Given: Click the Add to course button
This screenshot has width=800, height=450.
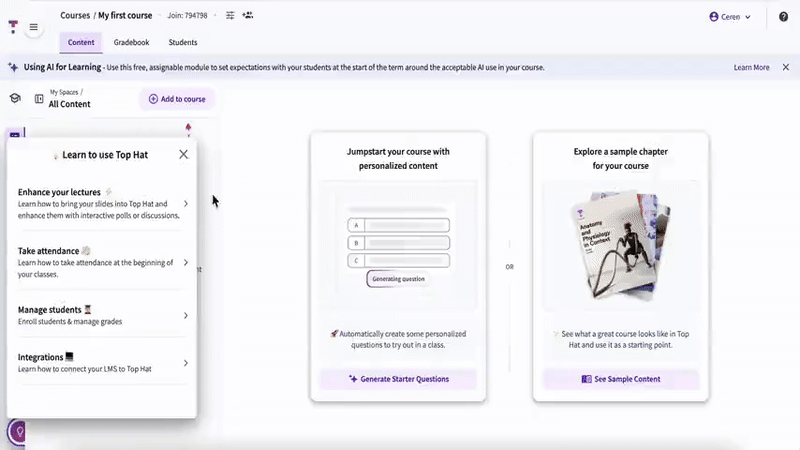Looking at the screenshot, I should pyautogui.click(x=177, y=99).
